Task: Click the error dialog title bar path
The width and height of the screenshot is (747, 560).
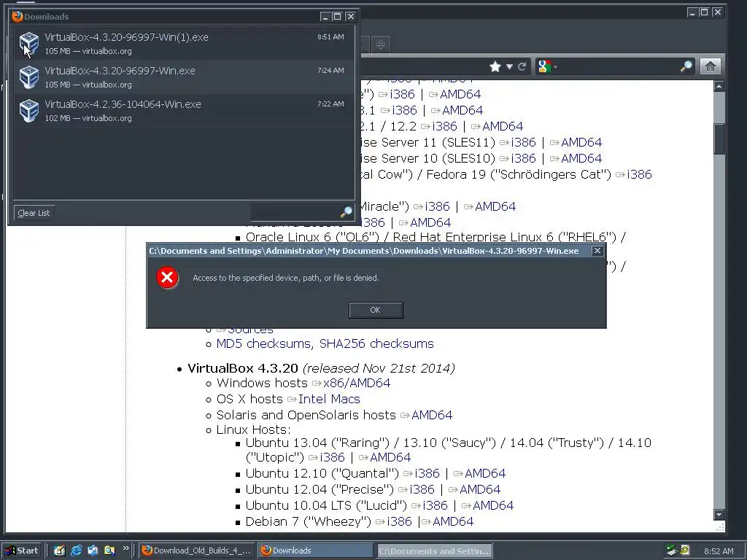Action: tap(364, 251)
